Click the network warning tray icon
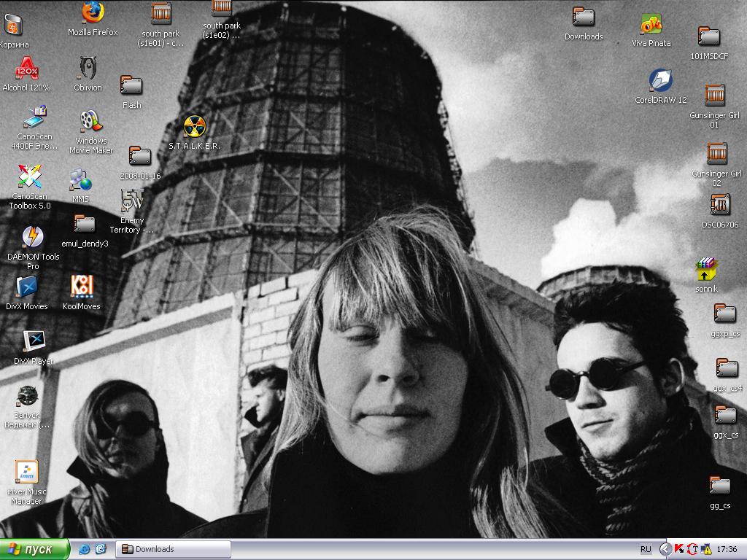 pos(705,549)
